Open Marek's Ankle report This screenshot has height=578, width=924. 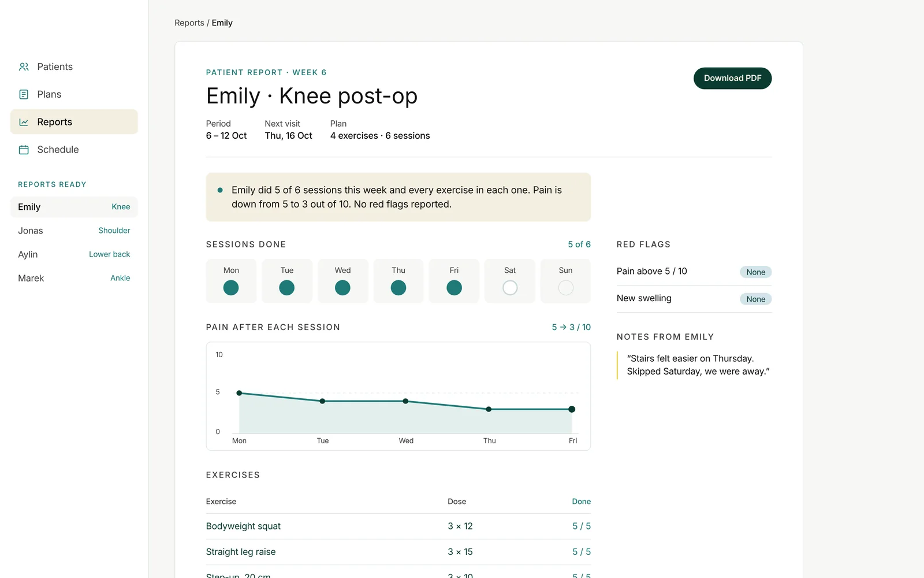coord(74,278)
